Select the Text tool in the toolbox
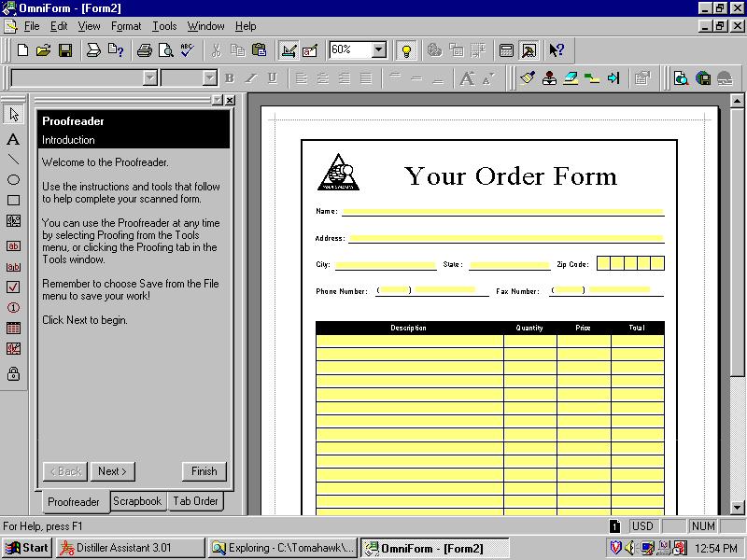 [x=13, y=139]
